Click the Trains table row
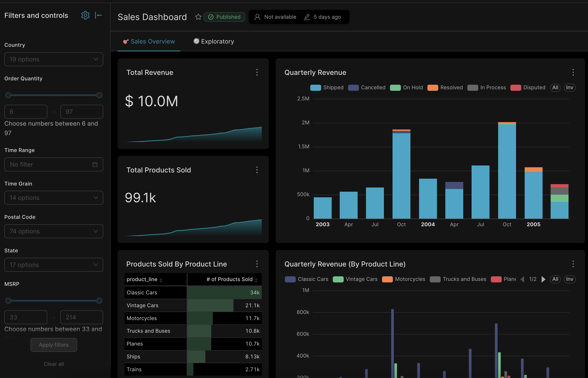This screenshot has height=378, width=588. click(x=193, y=370)
